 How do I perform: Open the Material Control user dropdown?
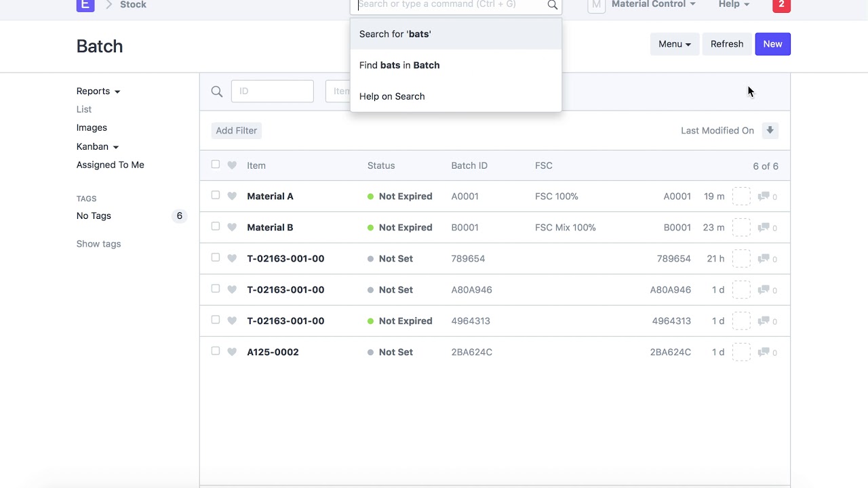click(x=654, y=5)
